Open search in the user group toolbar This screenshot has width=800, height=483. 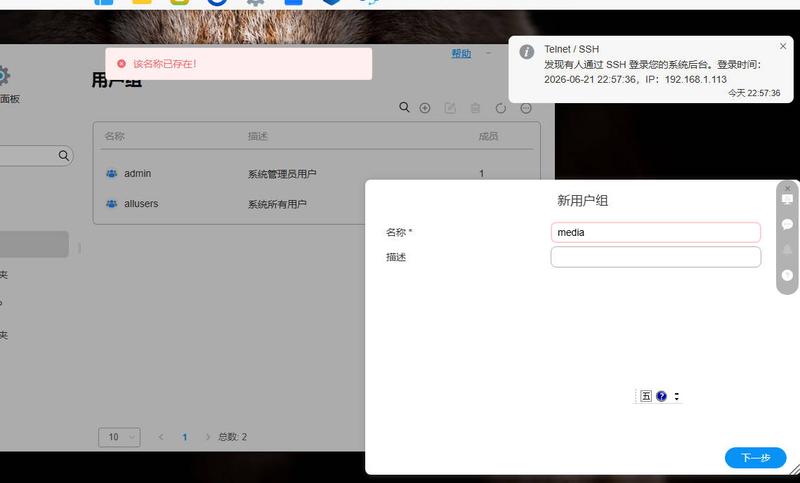pyautogui.click(x=404, y=107)
